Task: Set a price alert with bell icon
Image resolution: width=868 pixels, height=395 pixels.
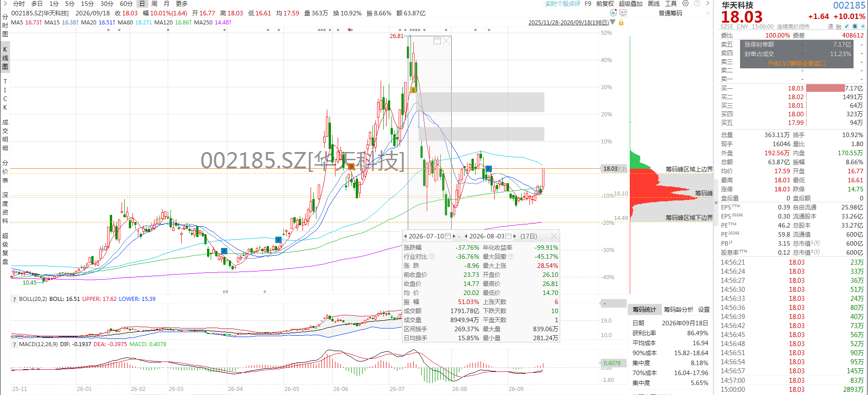Action: (855, 26)
